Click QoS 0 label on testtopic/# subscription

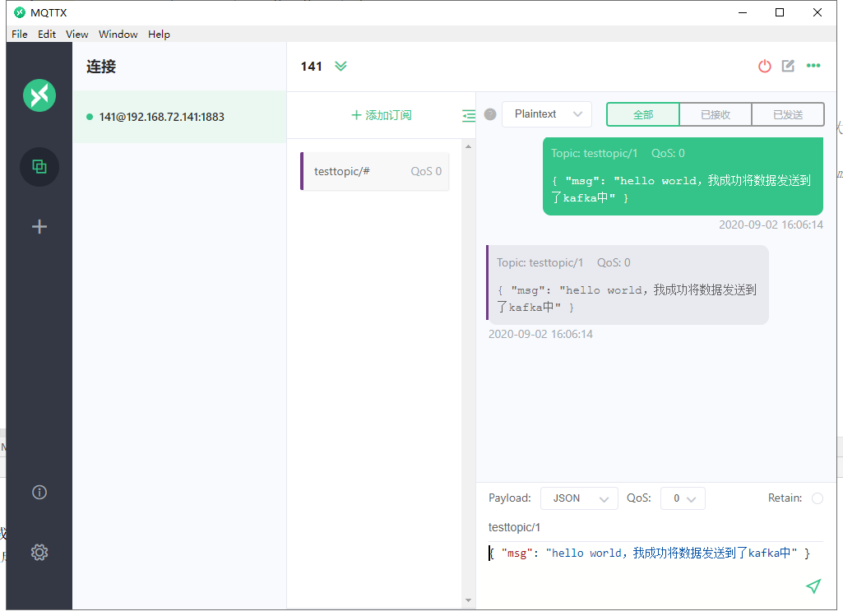tap(426, 171)
